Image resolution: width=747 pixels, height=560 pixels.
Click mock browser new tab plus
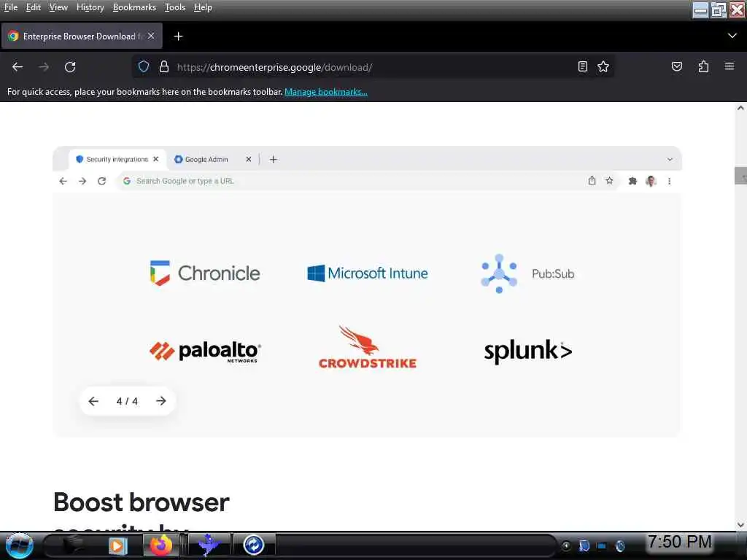pos(273,160)
